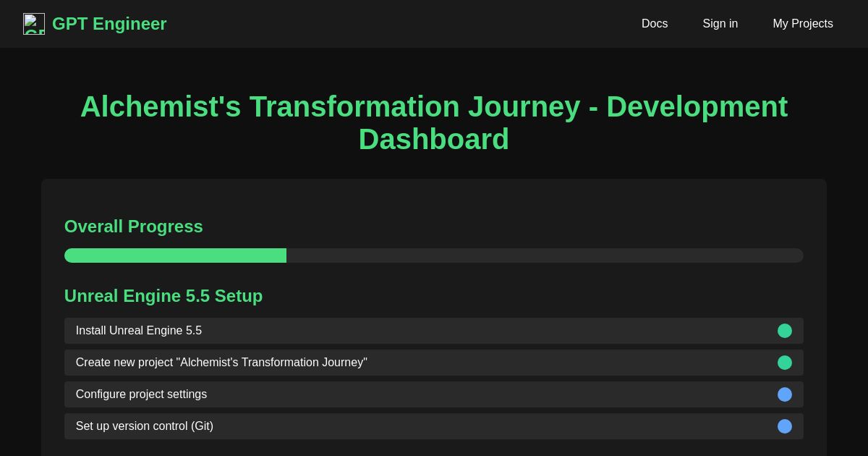Screen dimensions: 868x456
Task: Click the Sign in button
Action: pos(720,24)
